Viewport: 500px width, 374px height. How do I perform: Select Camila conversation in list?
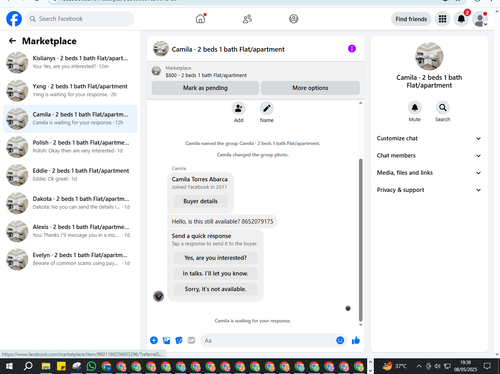[70, 119]
